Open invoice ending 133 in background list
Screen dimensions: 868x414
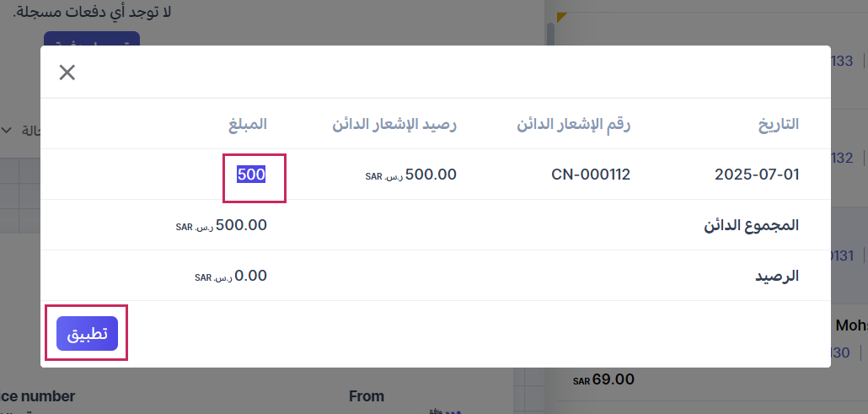point(842,61)
